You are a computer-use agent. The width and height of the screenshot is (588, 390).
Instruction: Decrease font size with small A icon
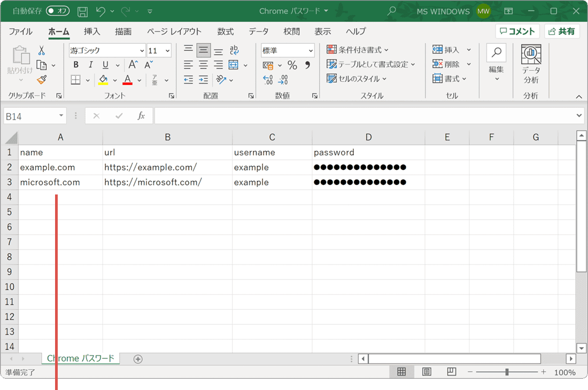(x=149, y=65)
